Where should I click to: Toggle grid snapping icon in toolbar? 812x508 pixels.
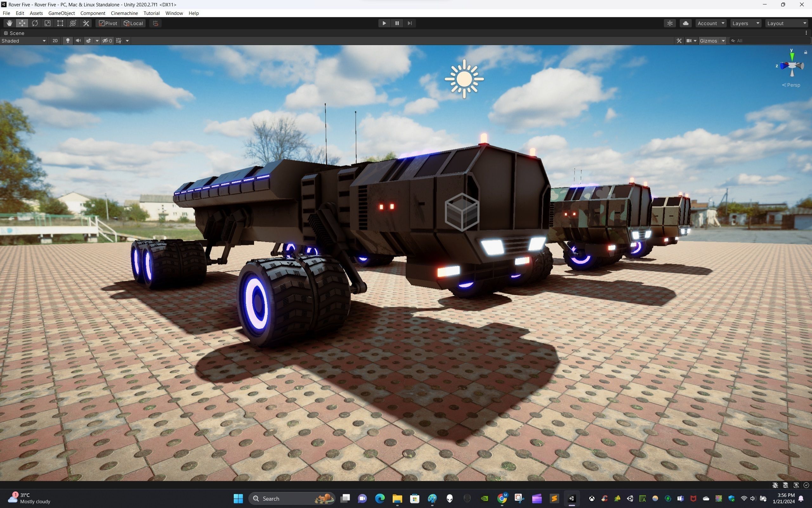155,23
